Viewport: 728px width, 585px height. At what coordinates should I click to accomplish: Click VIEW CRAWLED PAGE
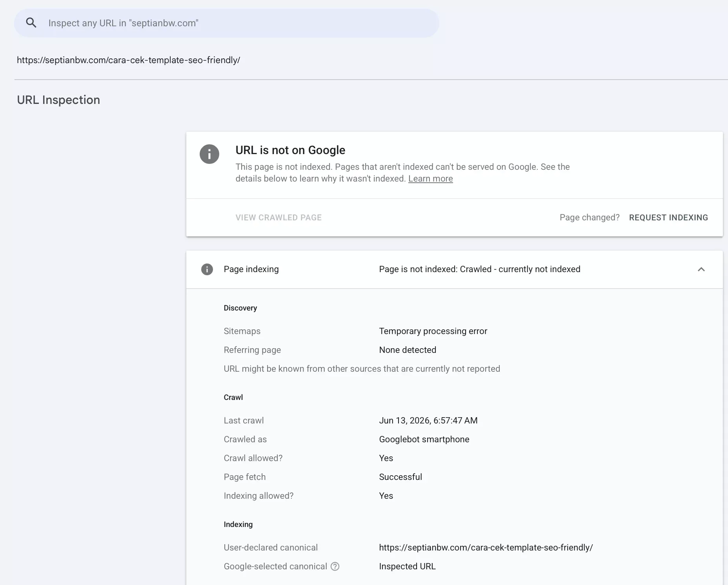point(278,218)
